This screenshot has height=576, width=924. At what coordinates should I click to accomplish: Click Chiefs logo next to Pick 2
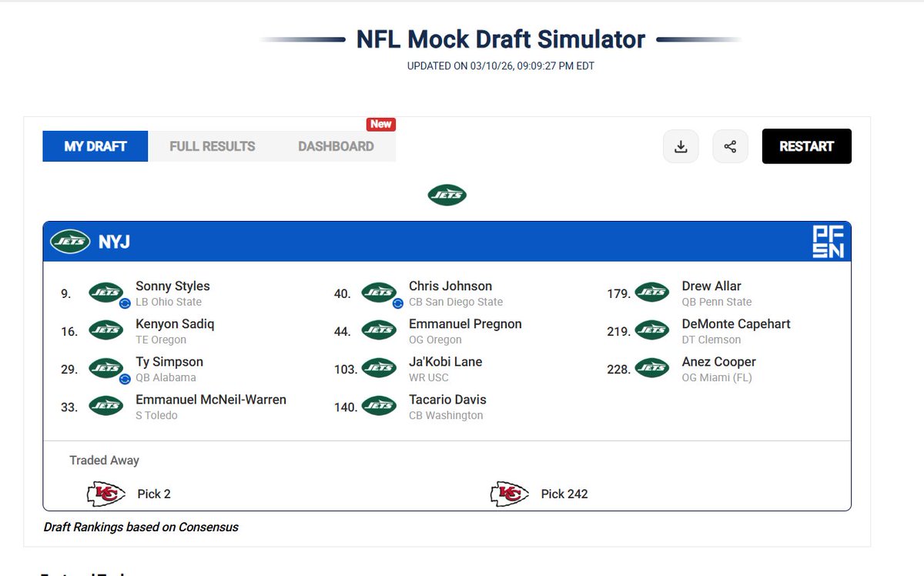(106, 494)
